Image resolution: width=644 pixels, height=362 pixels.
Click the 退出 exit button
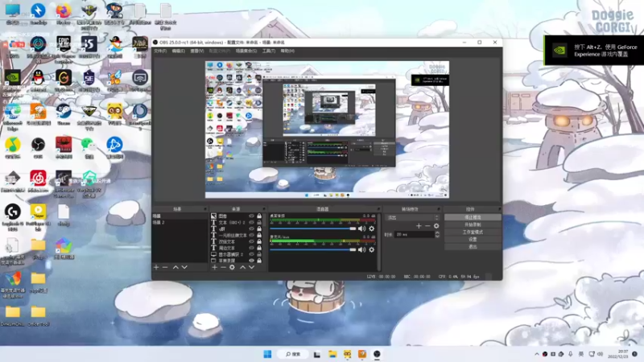(x=473, y=247)
